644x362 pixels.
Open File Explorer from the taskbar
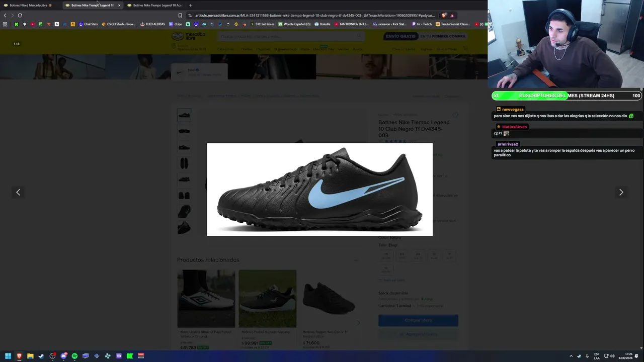(x=30, y=356)
